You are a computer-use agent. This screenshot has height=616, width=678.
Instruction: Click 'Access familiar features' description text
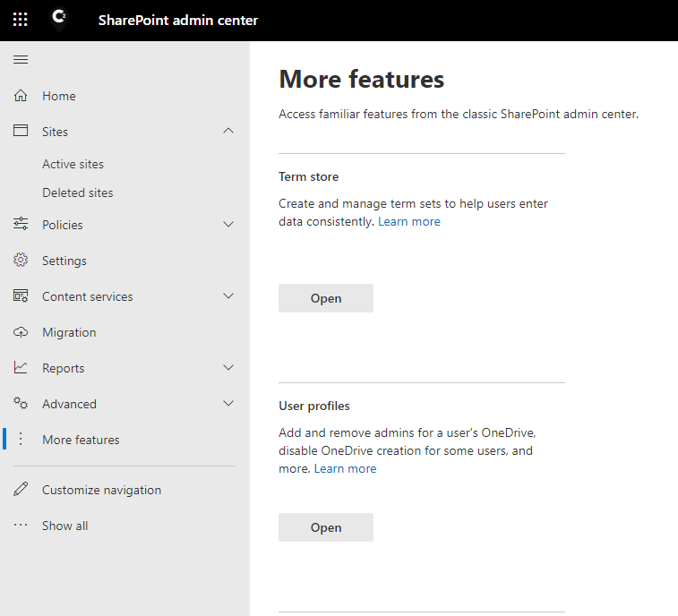(459, 114)
